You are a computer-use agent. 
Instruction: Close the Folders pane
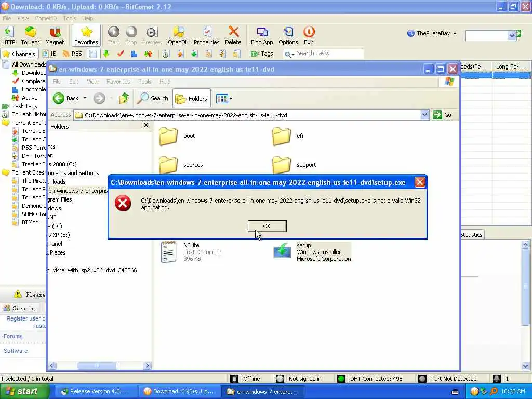point(146,125)
